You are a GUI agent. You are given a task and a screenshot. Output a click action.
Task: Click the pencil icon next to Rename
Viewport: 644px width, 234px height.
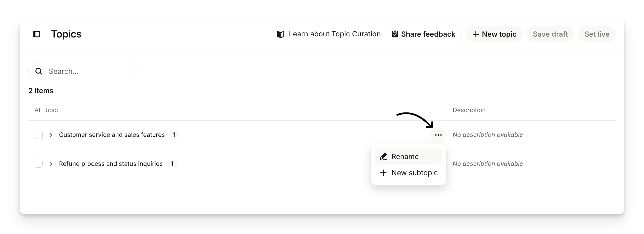pyautogui.click(x=384, y=156)
